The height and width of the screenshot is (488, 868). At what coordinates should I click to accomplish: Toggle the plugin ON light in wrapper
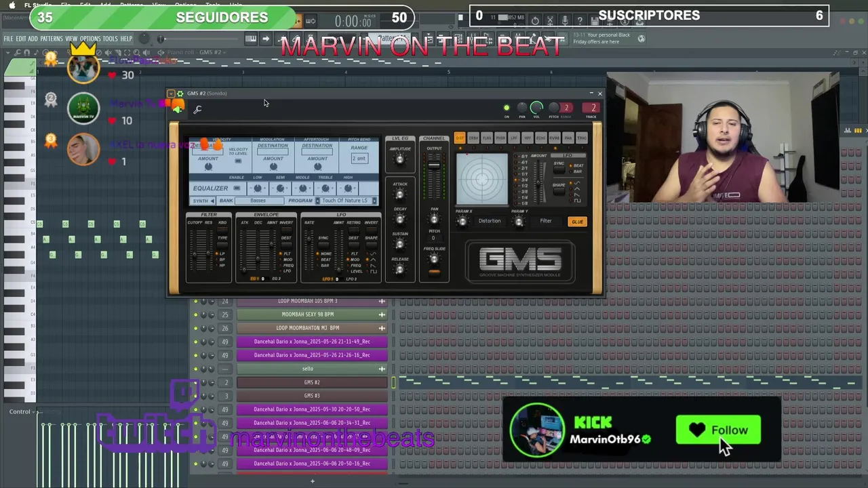(507, 108)
